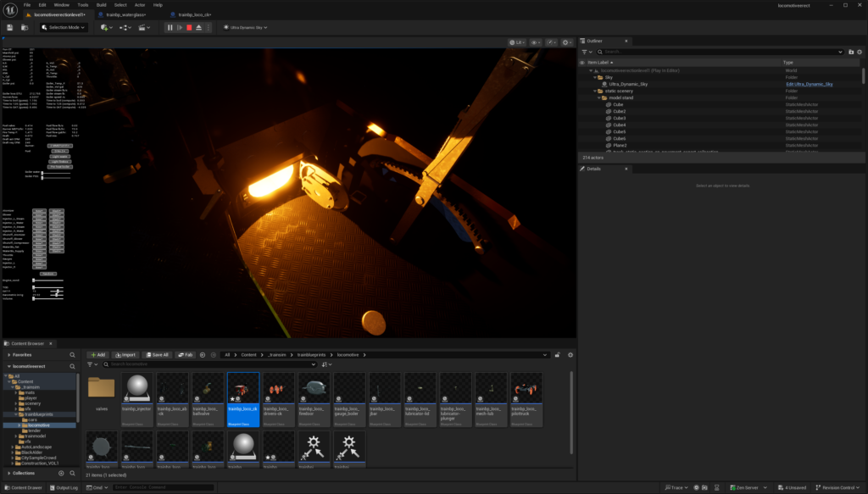
Task: Click the Import button in Content Browser
Action: click(x=125, y=355)
